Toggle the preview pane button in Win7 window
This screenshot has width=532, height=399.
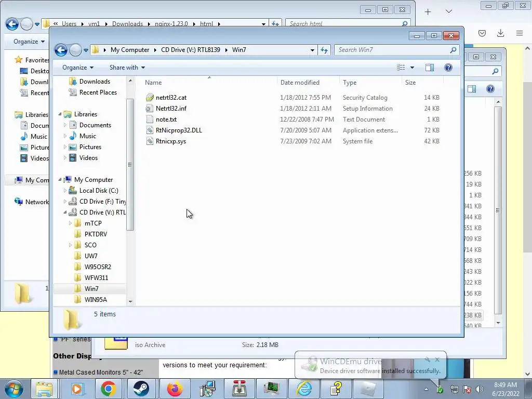[430, 68]
